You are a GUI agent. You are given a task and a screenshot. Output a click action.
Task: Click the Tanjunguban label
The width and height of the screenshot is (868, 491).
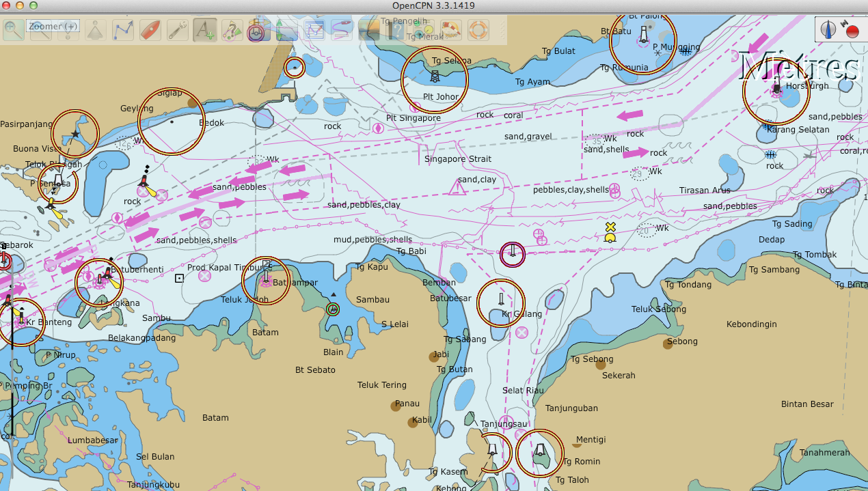pos(571,408)
